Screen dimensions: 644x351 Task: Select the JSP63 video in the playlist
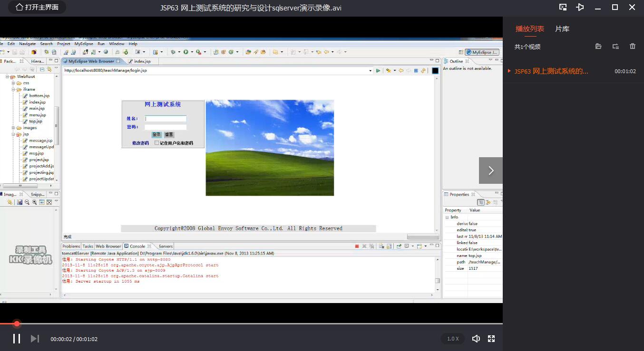573,71
